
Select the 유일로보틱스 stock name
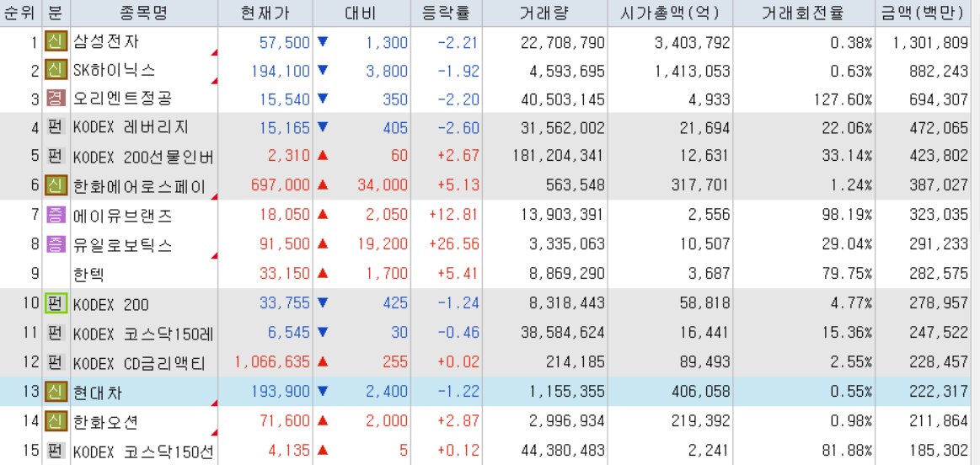(x=122, y=244)
